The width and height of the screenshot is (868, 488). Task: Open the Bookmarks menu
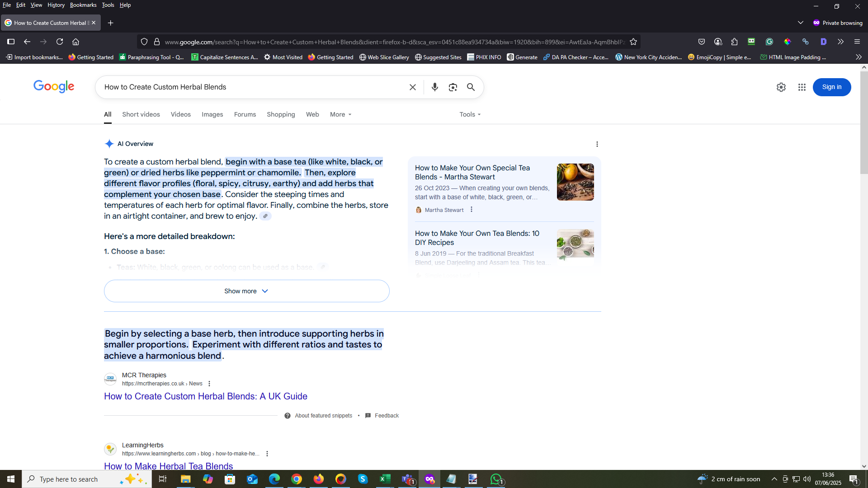[83, 5]
